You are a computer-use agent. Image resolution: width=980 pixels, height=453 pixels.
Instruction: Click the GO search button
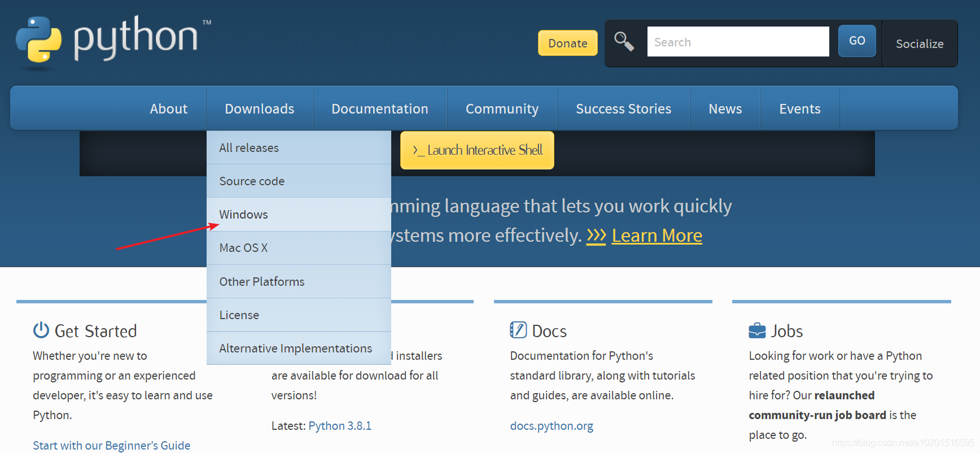[857, 41]
